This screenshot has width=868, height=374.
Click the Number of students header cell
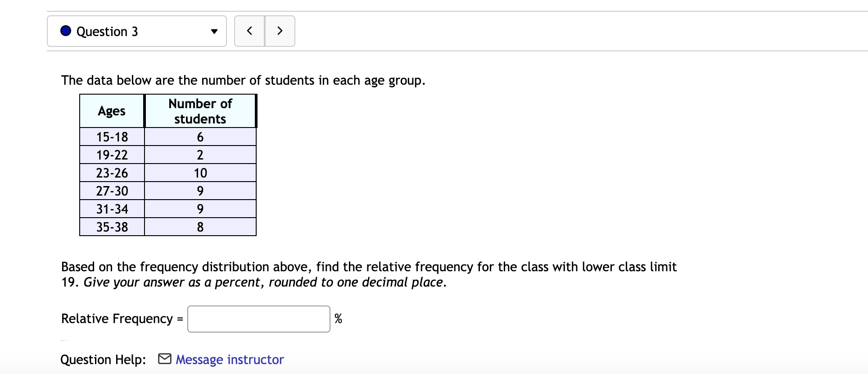coord(200,111)
